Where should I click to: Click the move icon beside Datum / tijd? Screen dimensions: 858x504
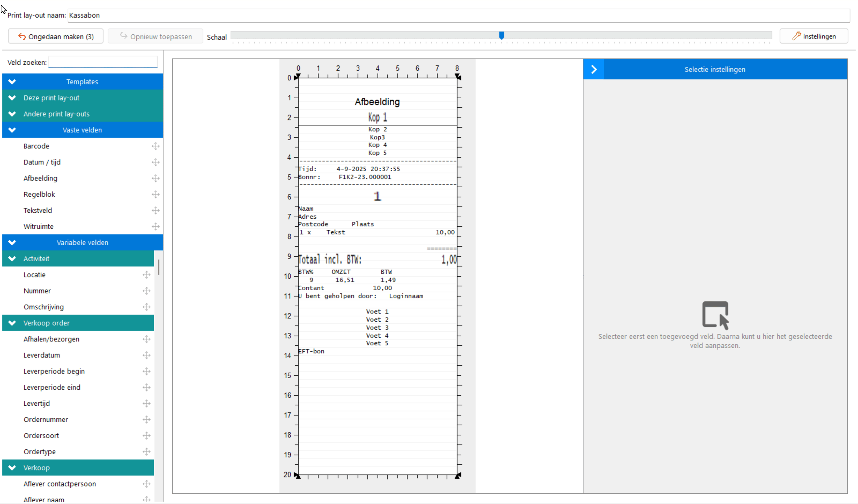click(x=156, y=162)
